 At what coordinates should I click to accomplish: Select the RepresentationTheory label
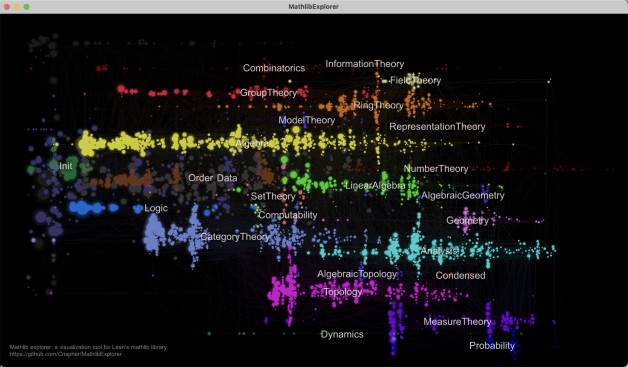[437, 127]
